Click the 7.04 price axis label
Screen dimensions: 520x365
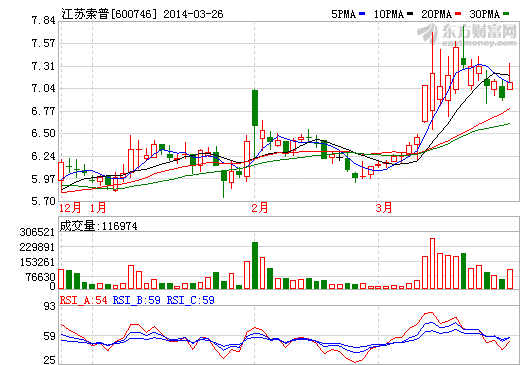click(x=43, y=88)
